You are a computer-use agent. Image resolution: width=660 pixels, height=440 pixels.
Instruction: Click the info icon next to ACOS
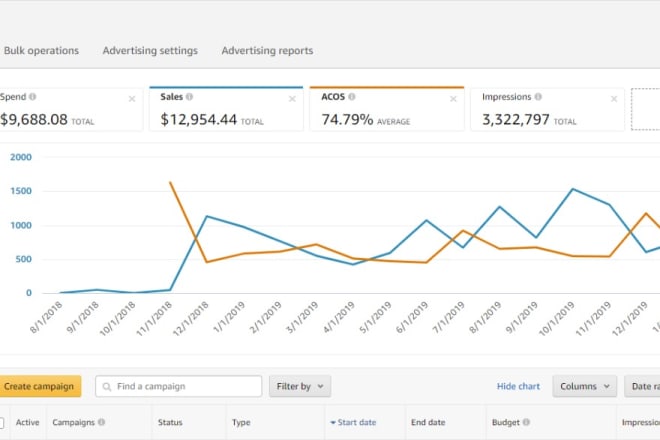[x=352, y=97]
